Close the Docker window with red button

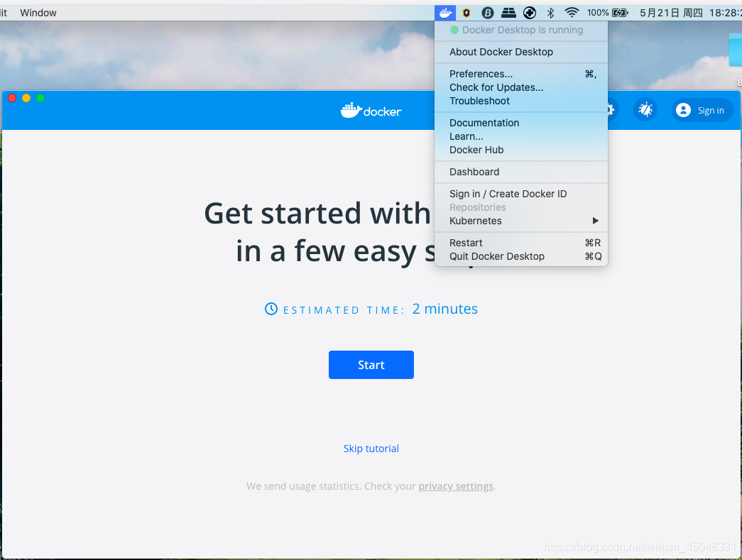coord(12,98)
